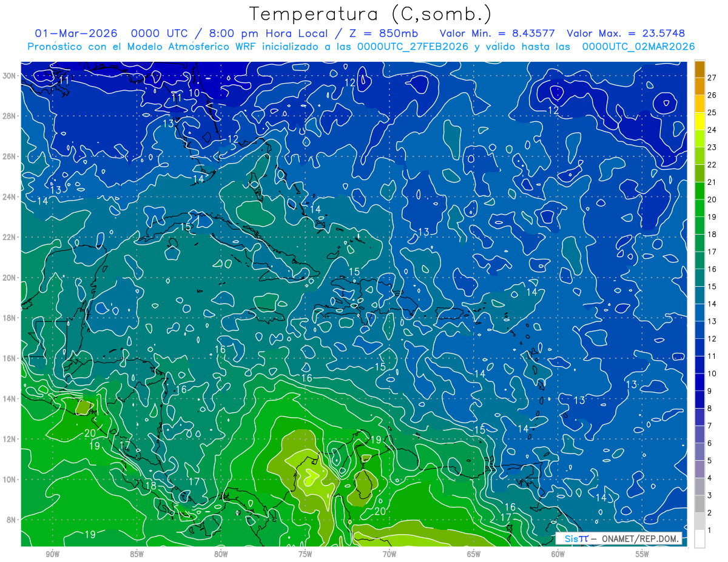Click legend value 4
This screenshot has width=728, height=562.
coord(710,478)
